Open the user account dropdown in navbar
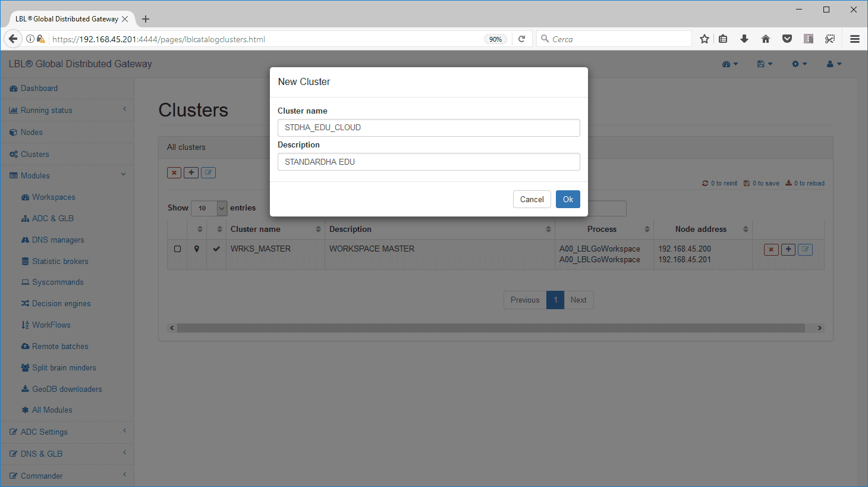868x487 pixels. (x=834, y=64)
